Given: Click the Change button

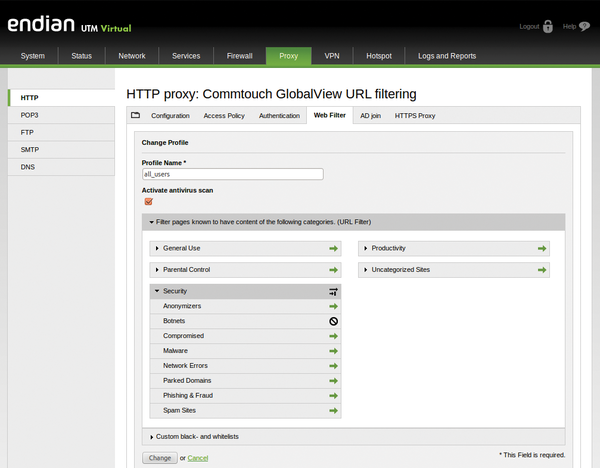Looking at the screenshot, I should (x=160, y=458).
